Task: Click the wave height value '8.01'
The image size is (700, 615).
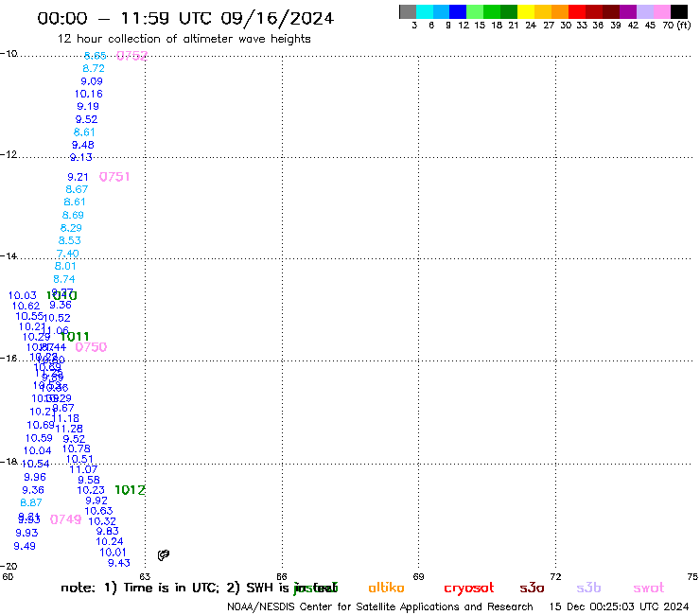Action: point(65,266)
